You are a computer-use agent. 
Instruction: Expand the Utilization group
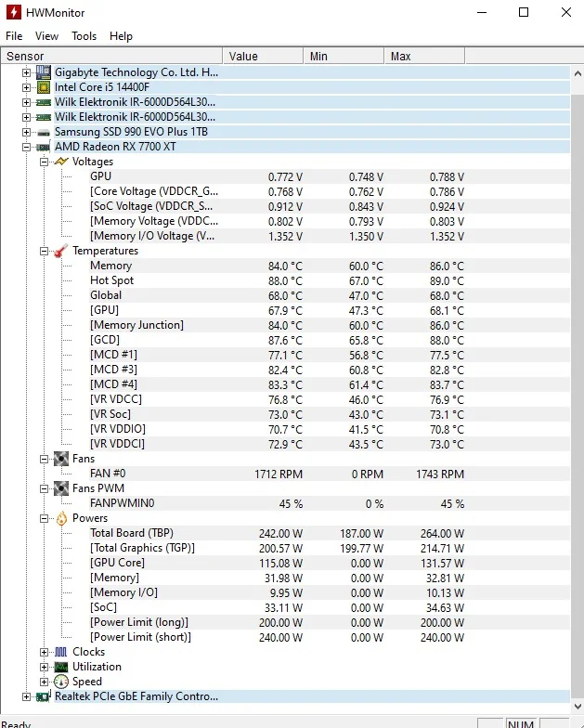pos(45,667)
